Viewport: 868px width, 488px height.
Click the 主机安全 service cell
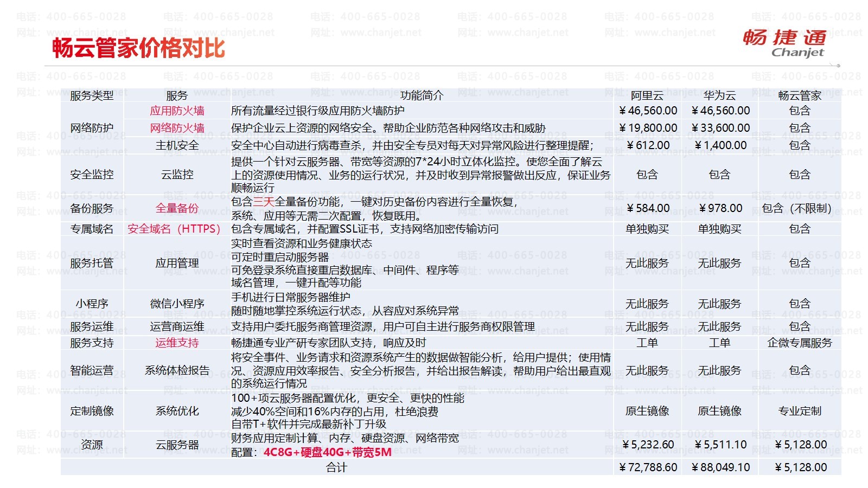click(x=177, y=146)
